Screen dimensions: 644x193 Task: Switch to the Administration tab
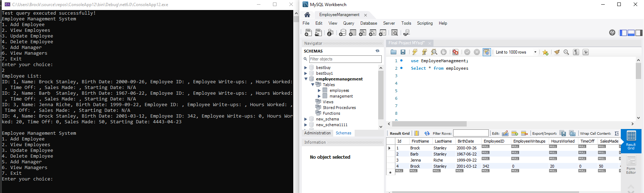[x=317, y=133]
